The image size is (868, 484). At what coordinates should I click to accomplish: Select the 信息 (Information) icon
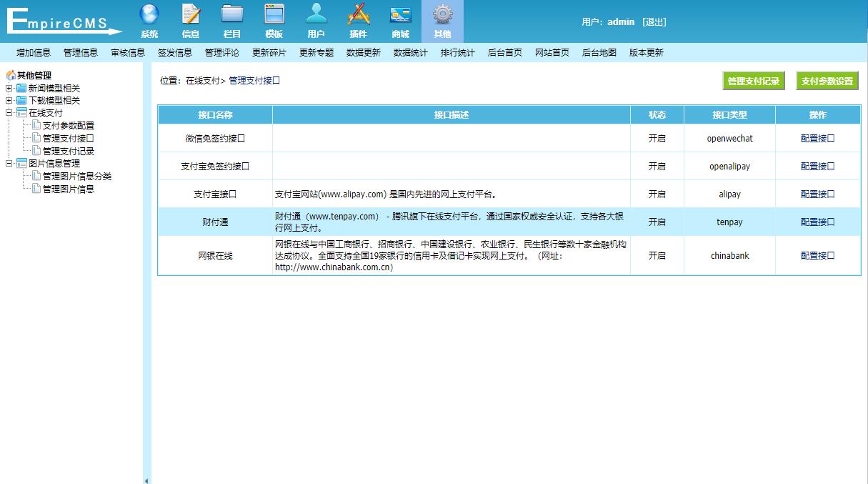(x=190, y=20)
